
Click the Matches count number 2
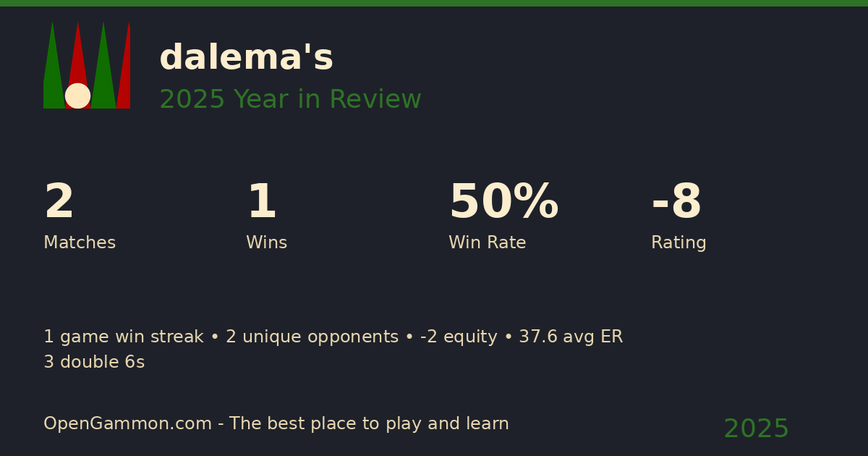(59, 203)
